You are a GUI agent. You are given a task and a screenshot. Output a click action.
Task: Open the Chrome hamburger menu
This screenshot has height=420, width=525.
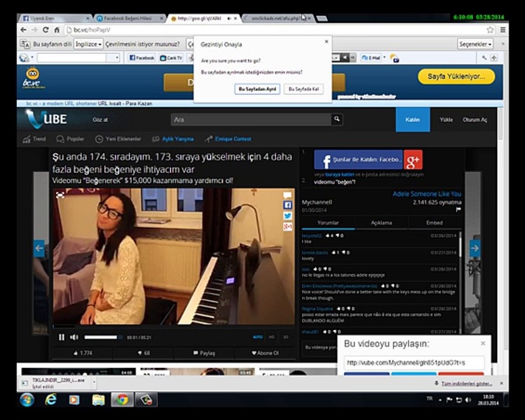503,30
